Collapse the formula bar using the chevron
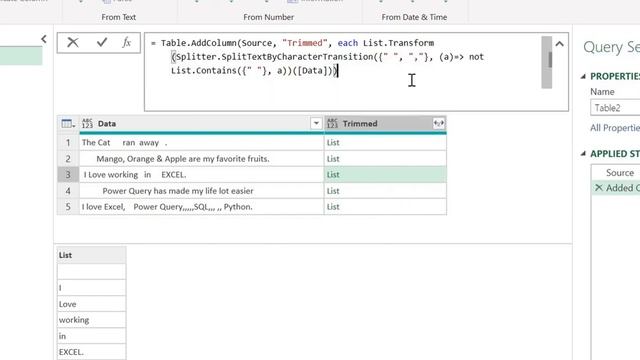The height and width of the screenshot is (360, 640). coord(559,44)
